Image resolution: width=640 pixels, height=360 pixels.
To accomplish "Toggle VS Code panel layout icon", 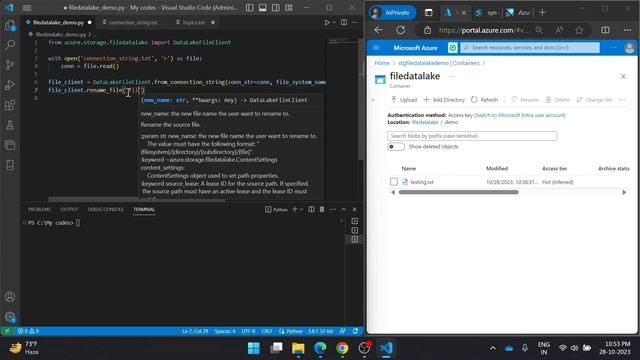I will [x=263, y=8].
